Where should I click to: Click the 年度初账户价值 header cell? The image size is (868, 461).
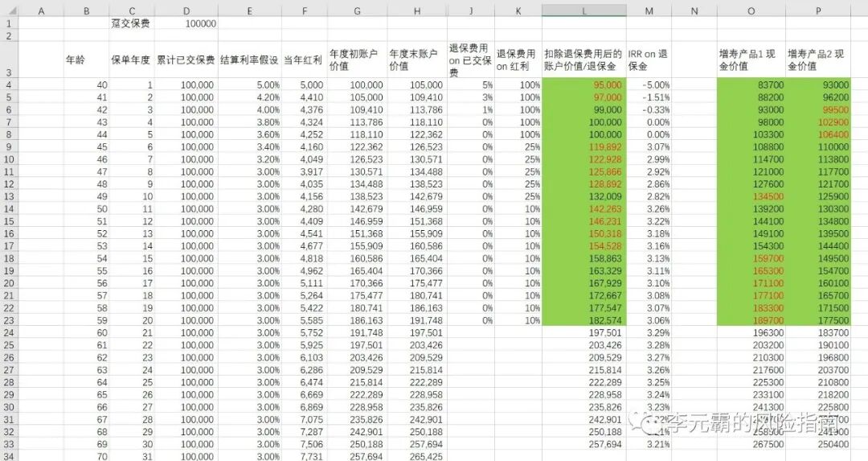pyautogui.click(x=357, y=60)
